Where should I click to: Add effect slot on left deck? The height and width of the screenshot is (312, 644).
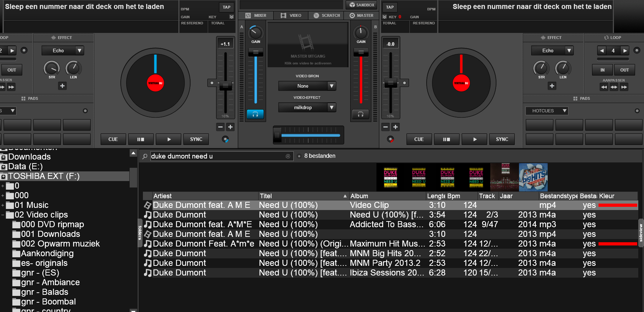point(62,86)
